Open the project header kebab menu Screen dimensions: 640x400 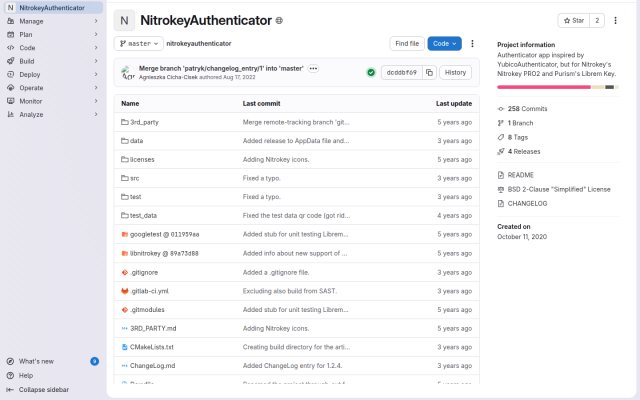tap(616, 20)
